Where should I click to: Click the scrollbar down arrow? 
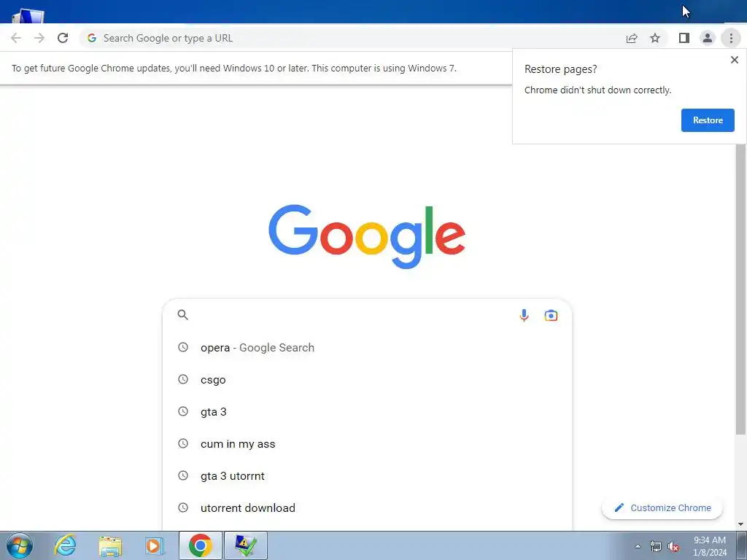[x=740, y=524]
